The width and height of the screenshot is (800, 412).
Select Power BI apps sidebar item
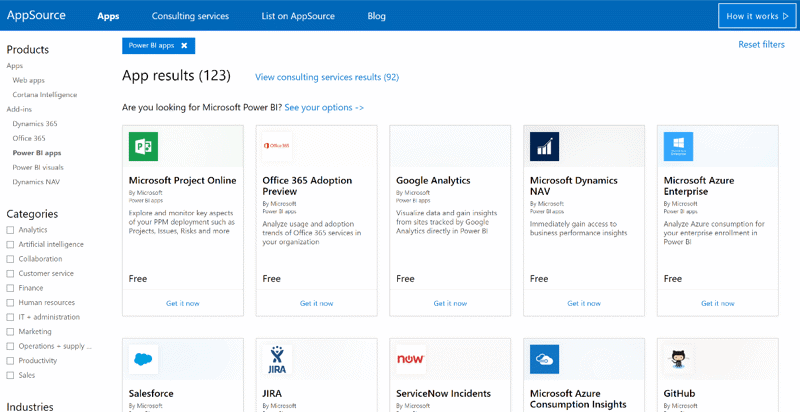pyautogui.click(x=37, y=153)
